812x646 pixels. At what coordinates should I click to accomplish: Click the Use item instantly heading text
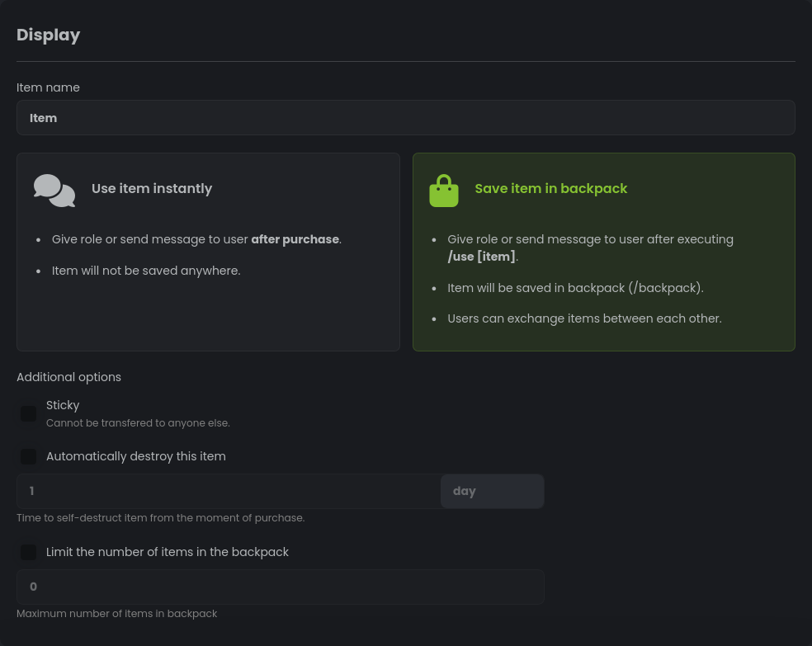[152, 188]
